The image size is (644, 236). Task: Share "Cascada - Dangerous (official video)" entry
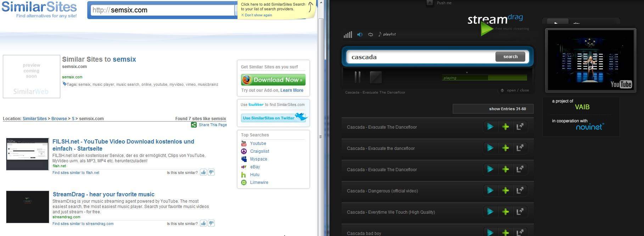click(x=520, y=190)
